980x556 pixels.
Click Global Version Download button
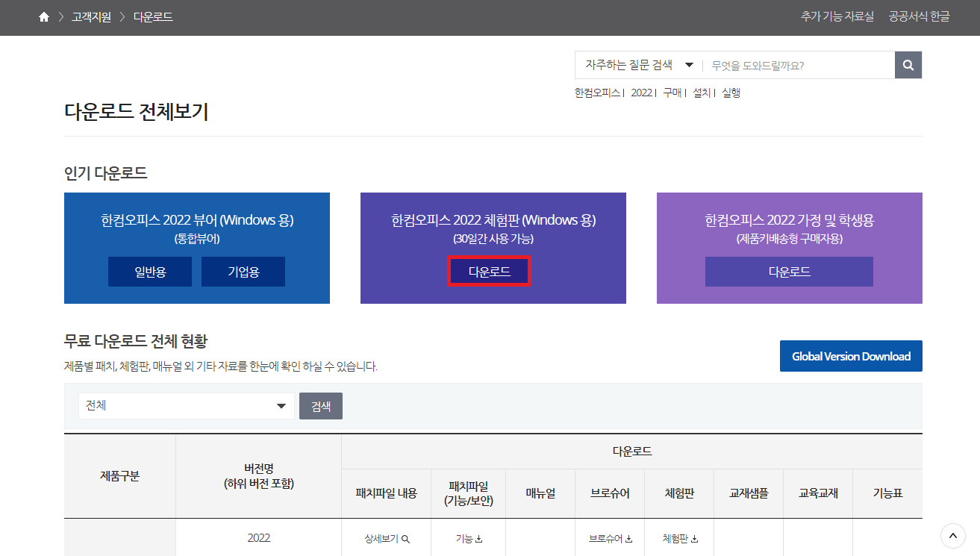pyautogui.click(x=851, y=356)
